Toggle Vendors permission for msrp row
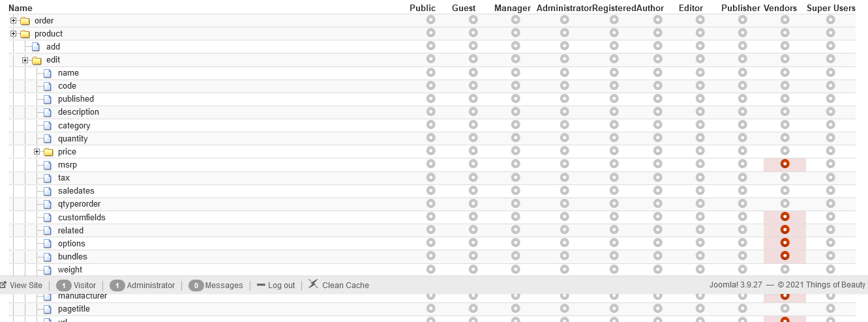The width and height of the screenshot is (868, 322). coord(785,164)
